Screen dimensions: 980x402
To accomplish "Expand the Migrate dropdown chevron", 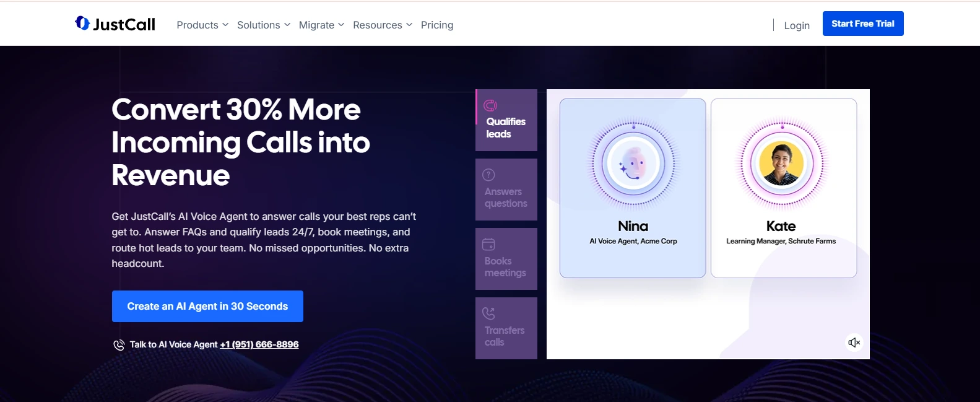I will coord(341,25).
